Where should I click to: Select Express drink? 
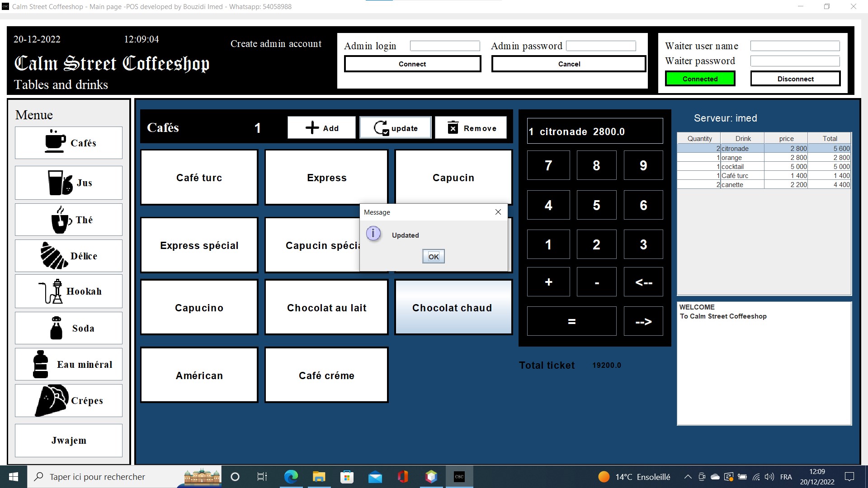click(x=326, y=178)
